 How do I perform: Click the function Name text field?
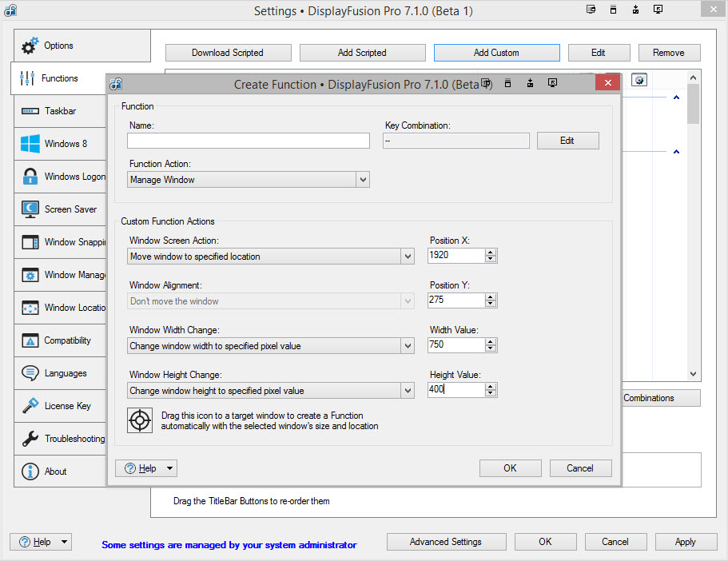pos(248,141)
